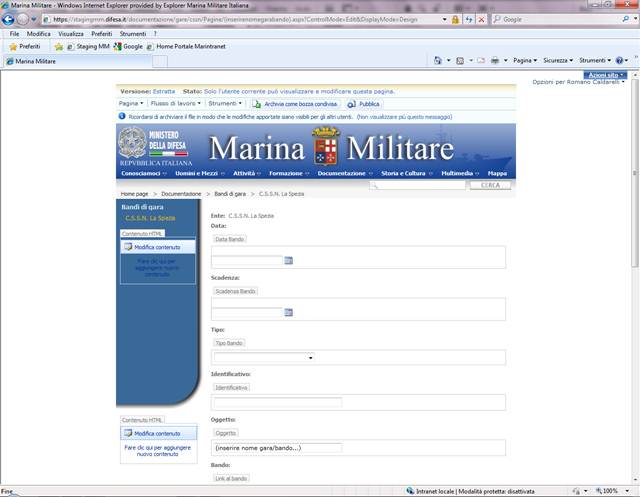Open the SharePoint Pagina toolbar menu

[x=131, y=104]
